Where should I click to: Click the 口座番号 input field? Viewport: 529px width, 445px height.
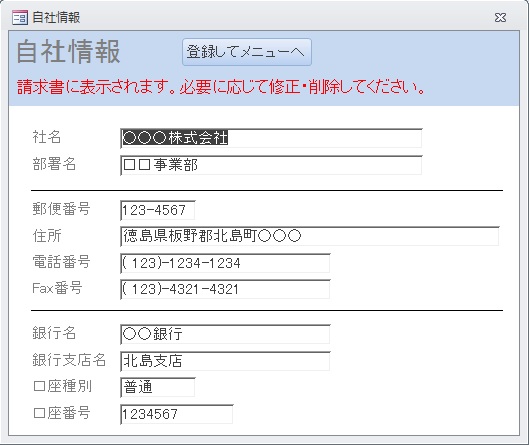[176, 414]
